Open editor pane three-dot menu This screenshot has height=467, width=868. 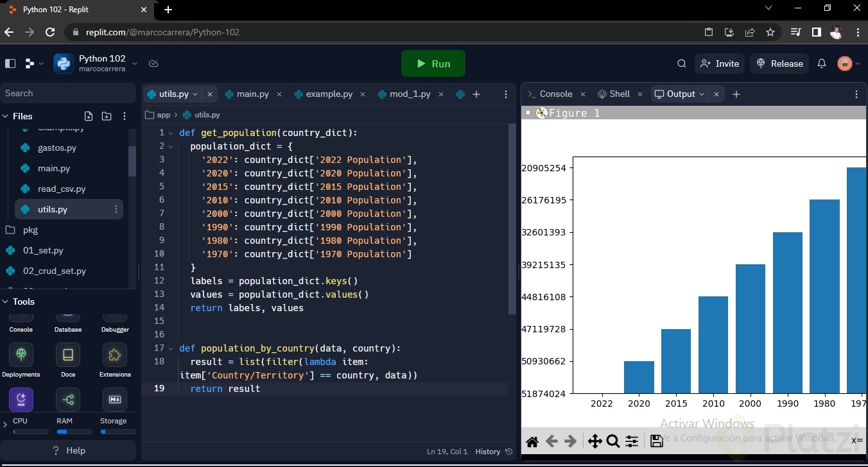click(x=506, y=94)
